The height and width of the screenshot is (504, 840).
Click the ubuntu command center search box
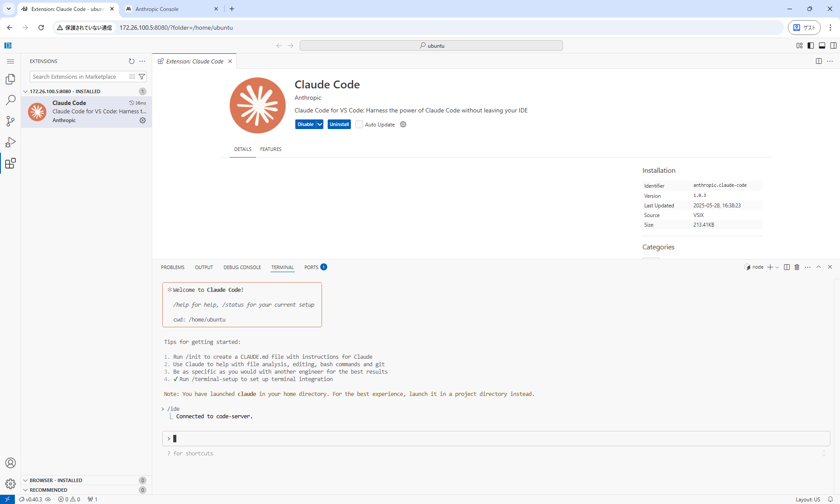pyautogui.click(x=431, y=45)
